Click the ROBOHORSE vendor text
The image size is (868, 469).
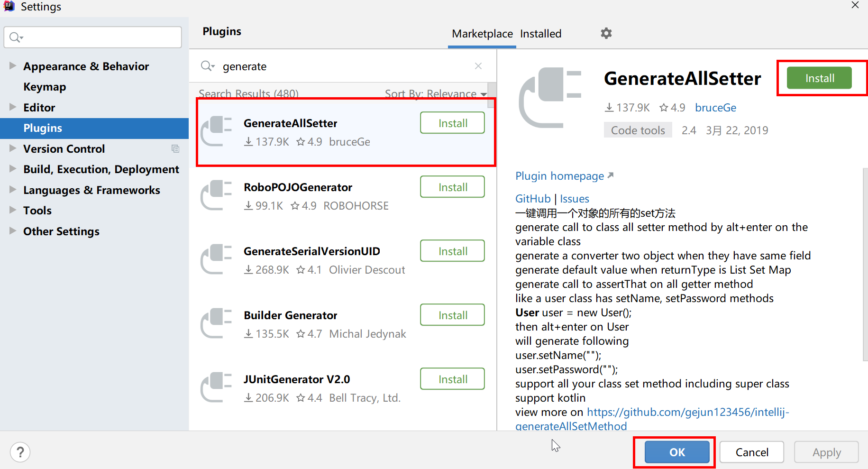click(356, 206)
